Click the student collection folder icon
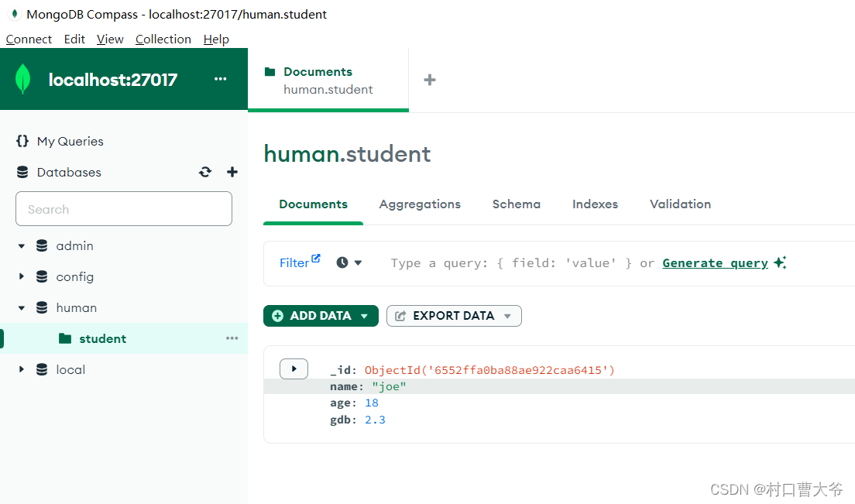This screenshot has height=504, width=855. tap(65, 338)
